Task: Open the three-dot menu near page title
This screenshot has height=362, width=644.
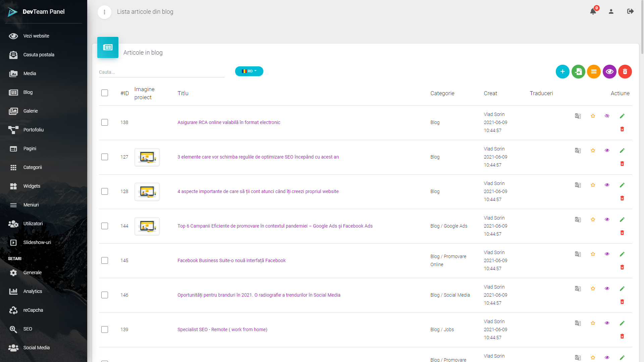Action: pyautogui.click(x=104, y=12)
